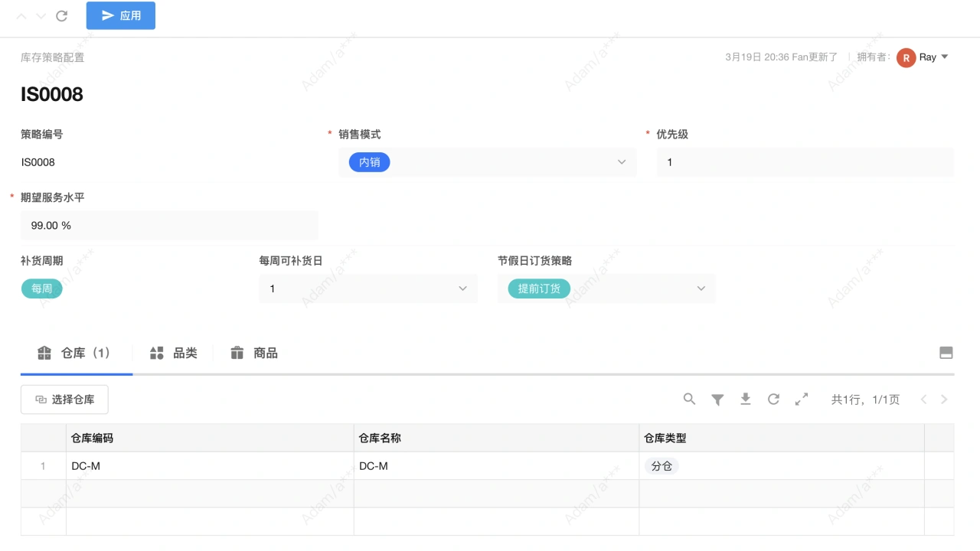Open the 销售模式 dropdown
This screenshot has width=980, height=551.
click(x=620, y=161)
